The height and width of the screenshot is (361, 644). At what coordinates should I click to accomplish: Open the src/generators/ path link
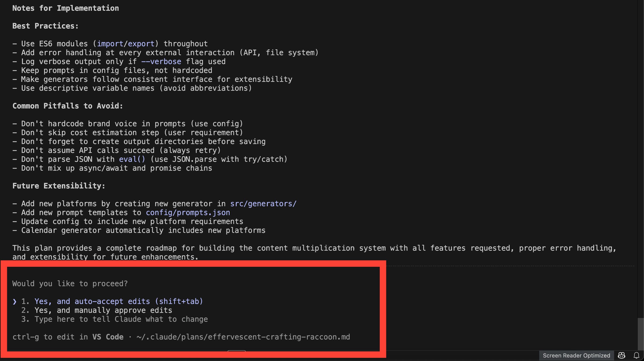point(263,204)
